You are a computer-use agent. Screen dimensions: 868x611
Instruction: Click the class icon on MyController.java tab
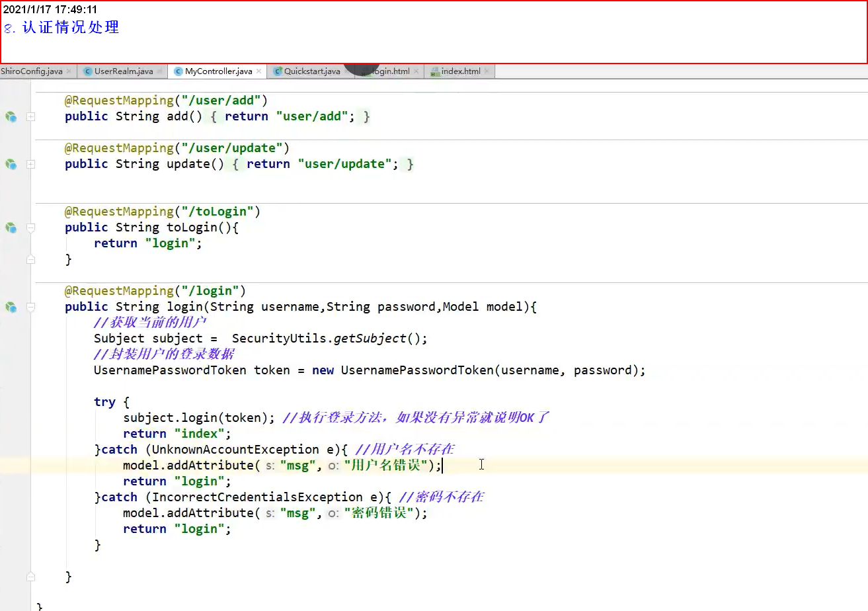click(x=178, y=71)
